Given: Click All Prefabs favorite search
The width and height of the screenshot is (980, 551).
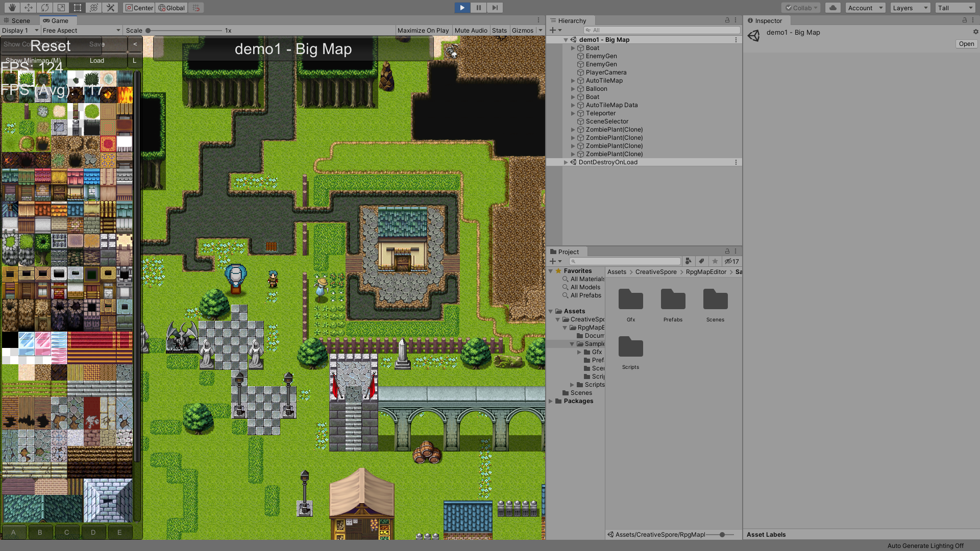Looking at the screenshot, I should coord(585,295).
